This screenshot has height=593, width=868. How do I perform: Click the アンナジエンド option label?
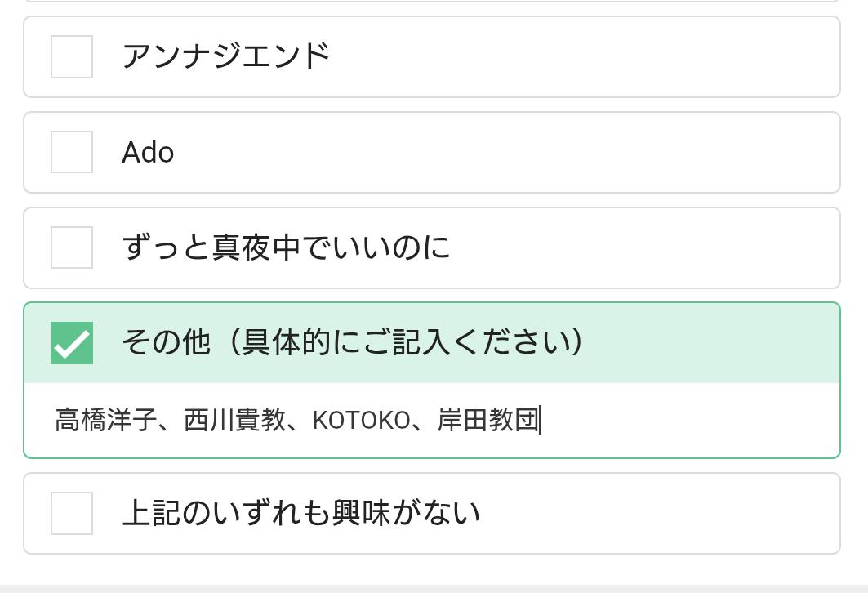[225, 56]
